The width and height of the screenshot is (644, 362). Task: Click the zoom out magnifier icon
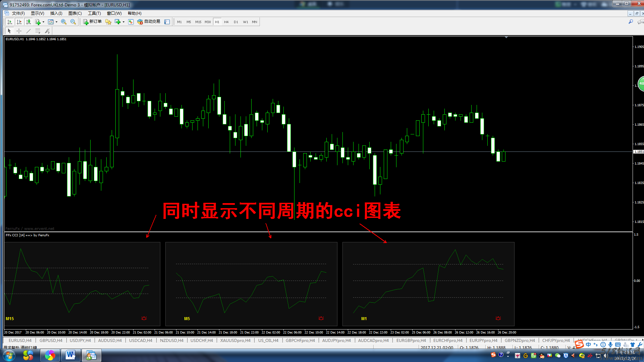73,22
